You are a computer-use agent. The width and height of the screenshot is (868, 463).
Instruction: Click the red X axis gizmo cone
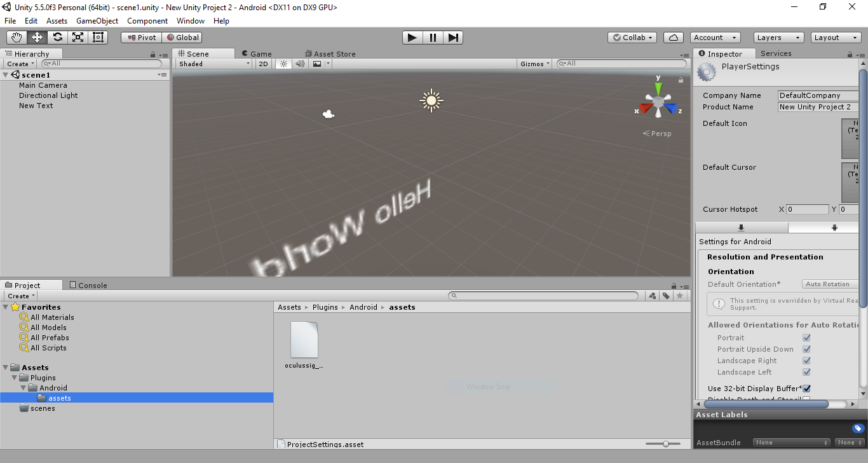[645, 108]
